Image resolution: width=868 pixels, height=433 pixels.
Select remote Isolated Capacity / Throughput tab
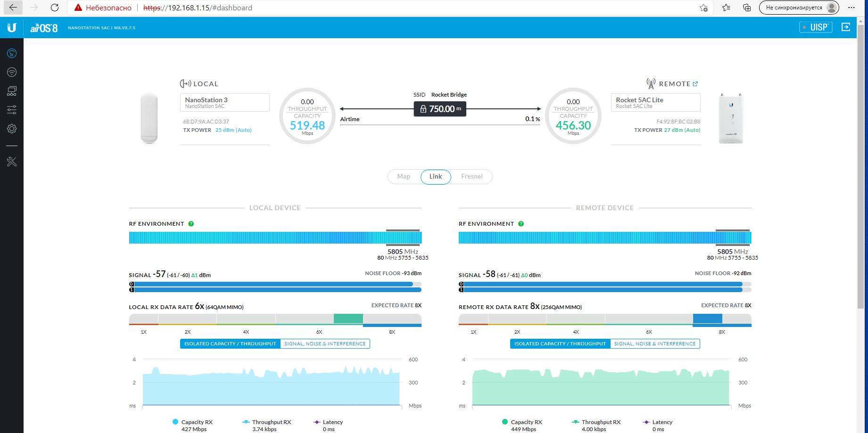560,344
